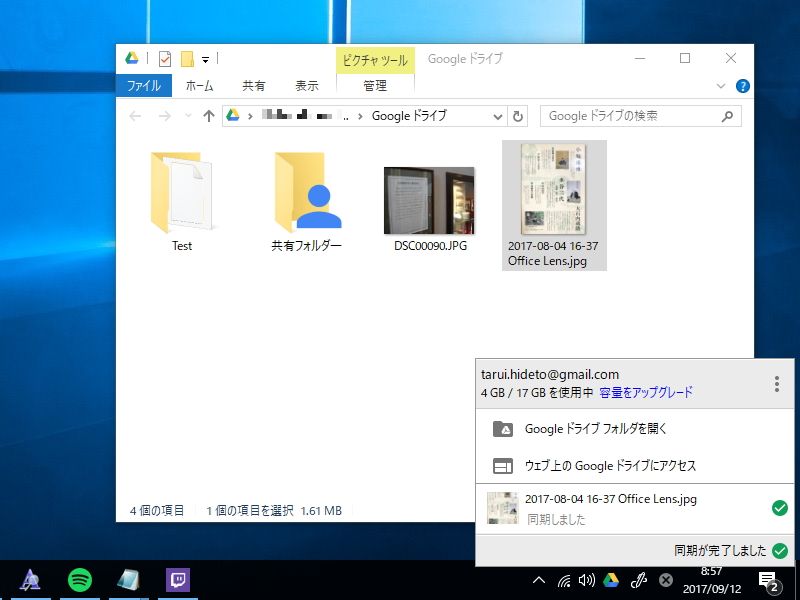Image resolution: width=800 pixels, height=600 pixels.
Task: Switch to the 表示 ribbon tab
Action: [x=306, y=85]
